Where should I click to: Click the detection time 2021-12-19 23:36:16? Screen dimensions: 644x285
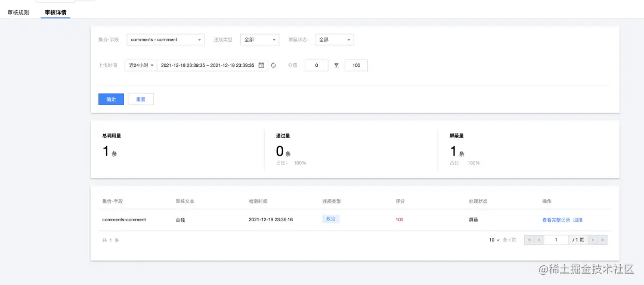coord(271,219)
